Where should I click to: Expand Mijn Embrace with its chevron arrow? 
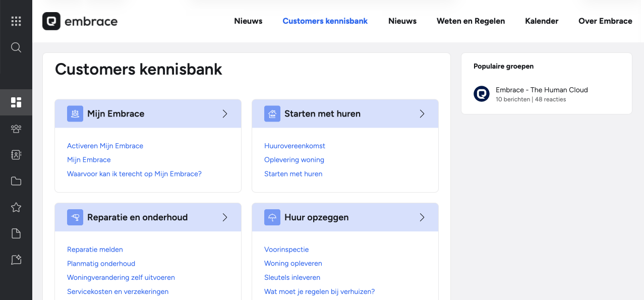[225, 113]
